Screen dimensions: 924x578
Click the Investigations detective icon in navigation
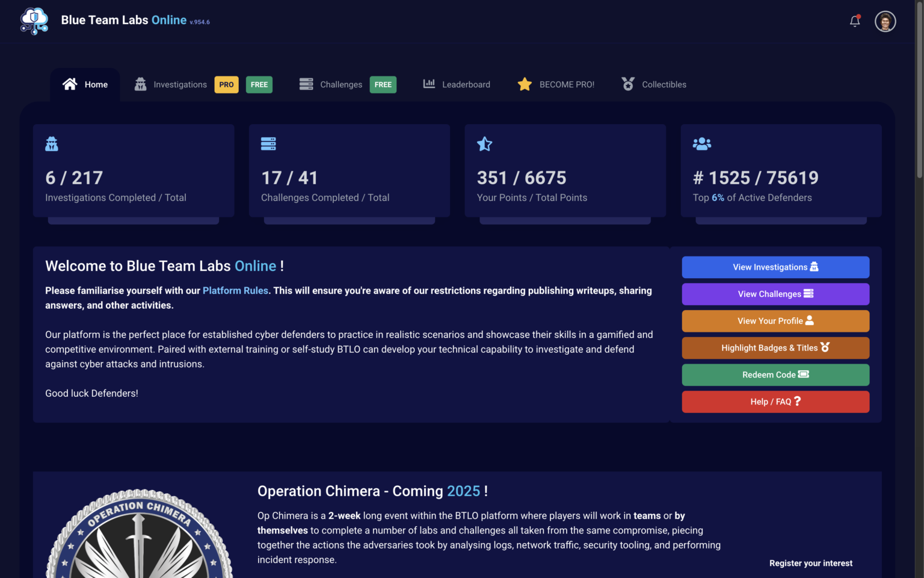140,84
